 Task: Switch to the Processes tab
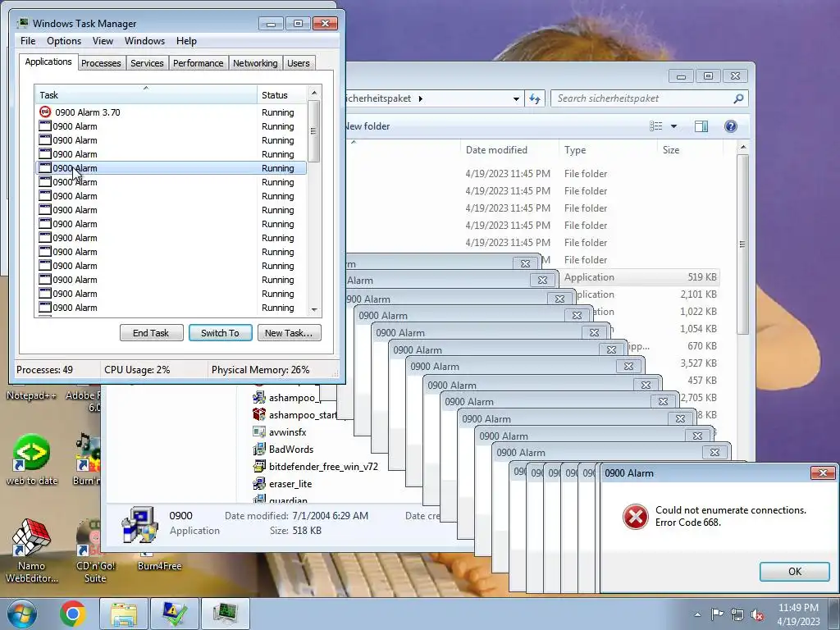pyautogui.click(x=101, y=63)
